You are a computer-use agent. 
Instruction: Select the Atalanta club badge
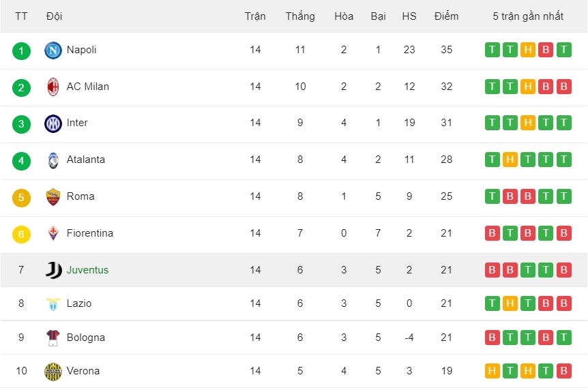(x=53, y=160)
